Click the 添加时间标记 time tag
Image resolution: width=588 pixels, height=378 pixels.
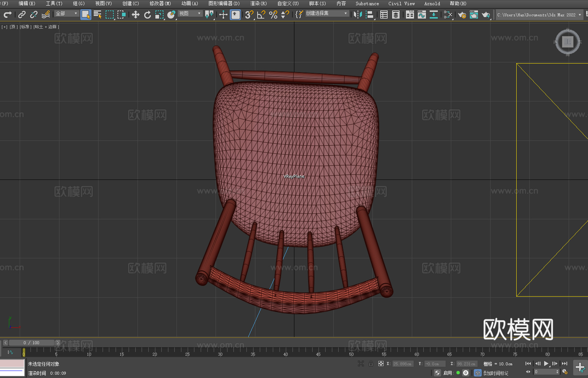495,373
